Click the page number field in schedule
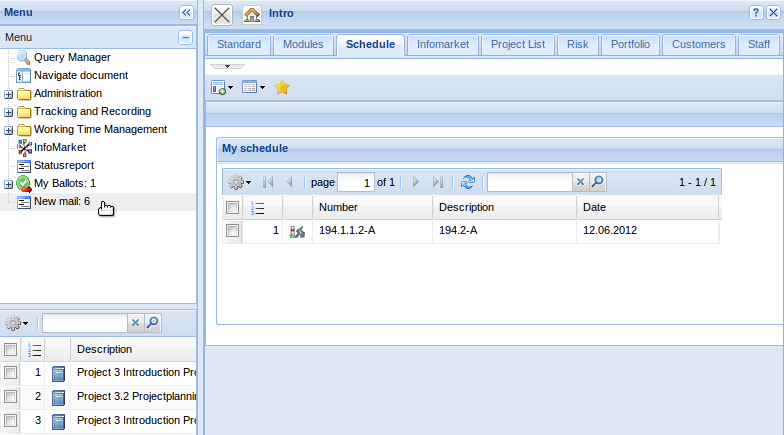Viewport: 784px width, 435px height. pos(356,182)
